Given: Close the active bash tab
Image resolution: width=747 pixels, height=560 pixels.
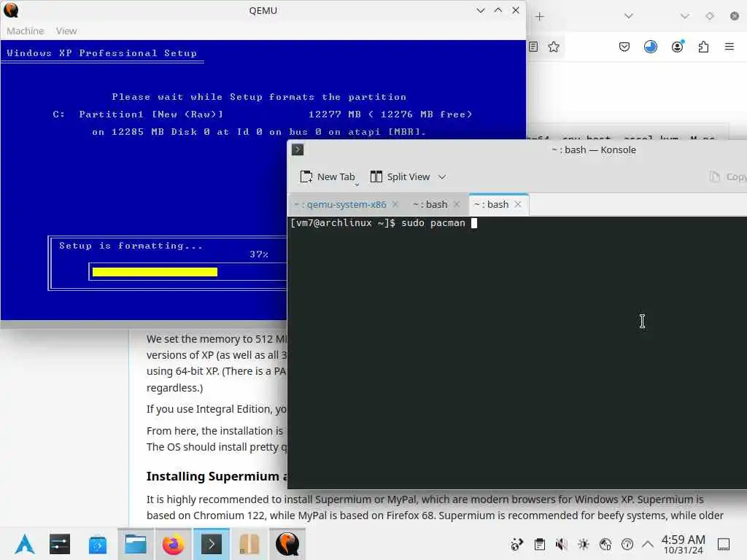Looking at the screenshot, I should point(518,204).
